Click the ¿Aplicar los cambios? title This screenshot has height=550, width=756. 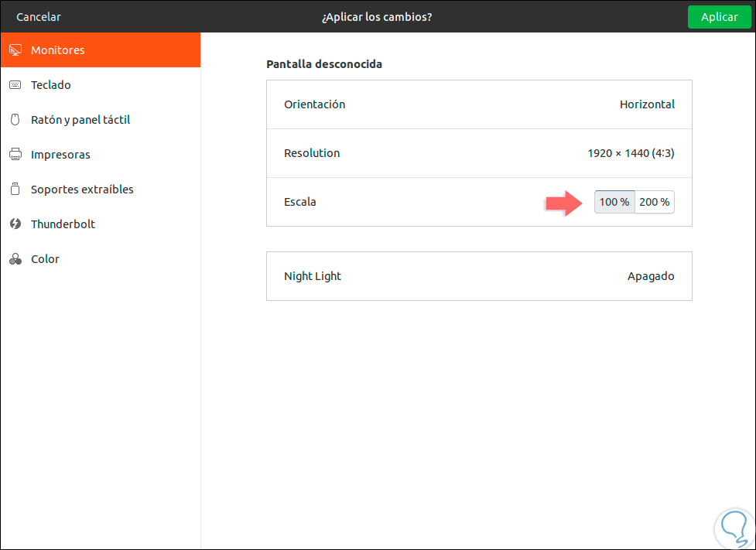(377, 17)
